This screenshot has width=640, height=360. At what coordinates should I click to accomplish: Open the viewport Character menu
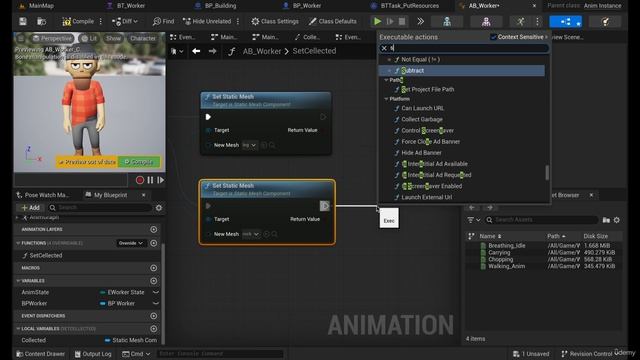(142, 38)
